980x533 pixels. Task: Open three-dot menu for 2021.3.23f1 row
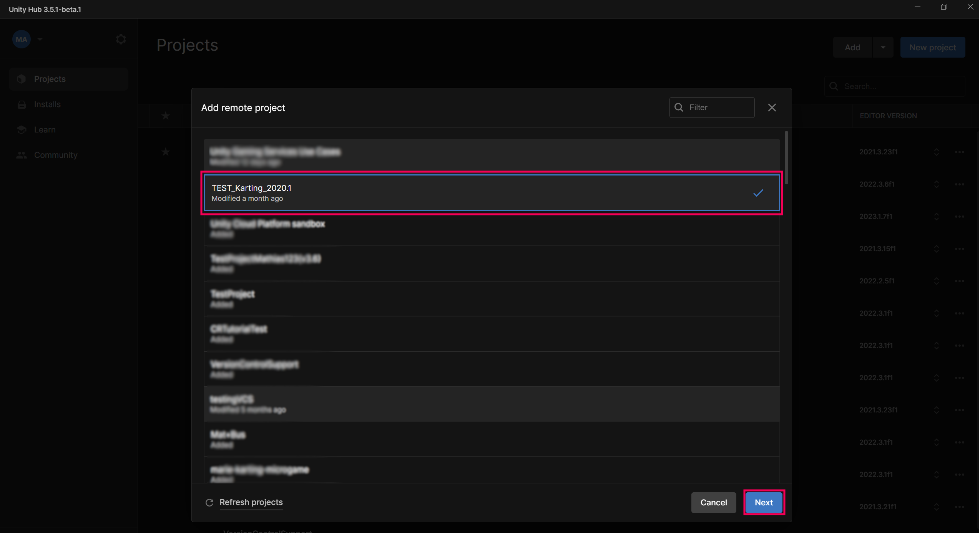coord(959,152)
